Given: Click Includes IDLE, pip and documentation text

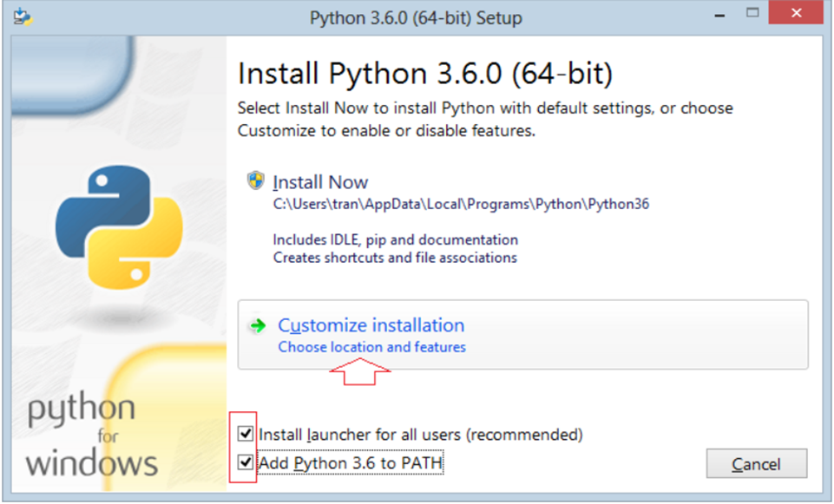Looking at the screenshot, I should pyautogui.click(x=395, y=239).
